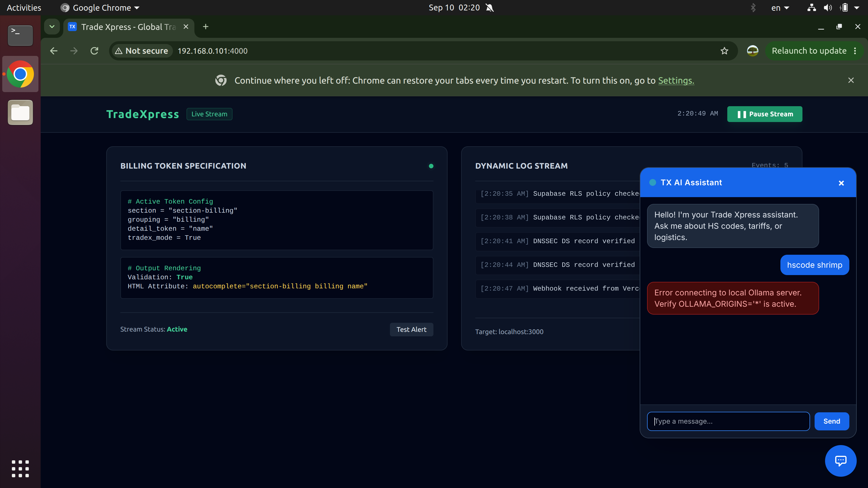
Task: Click the Ollama connection error message
Action: (733, 298)
